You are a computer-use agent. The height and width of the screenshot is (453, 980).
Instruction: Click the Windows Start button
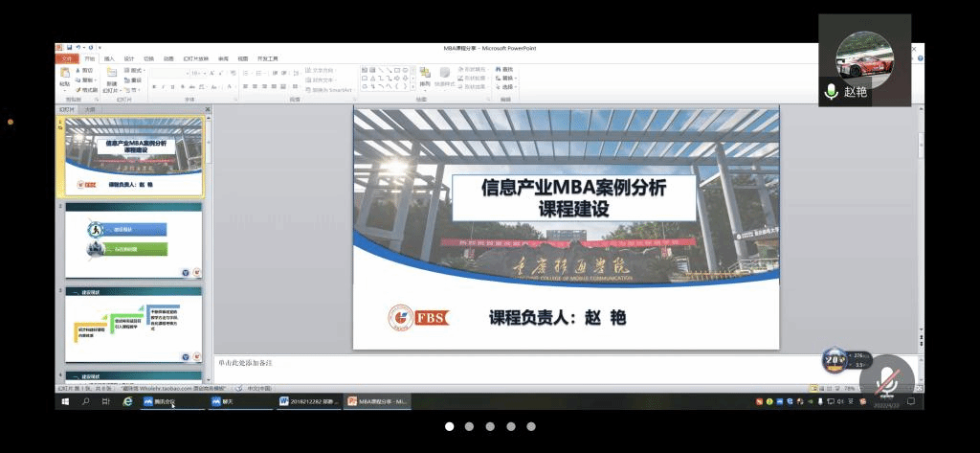(x=65, y=402)
